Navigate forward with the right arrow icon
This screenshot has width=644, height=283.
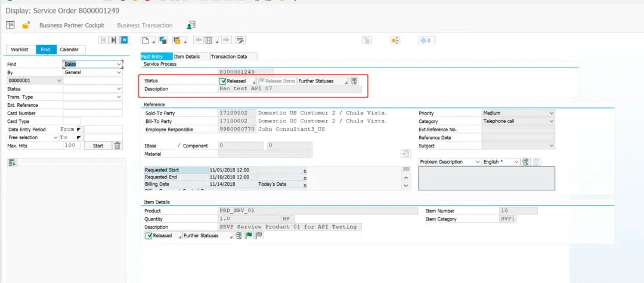pyautogui.click(x=227, y=40)
